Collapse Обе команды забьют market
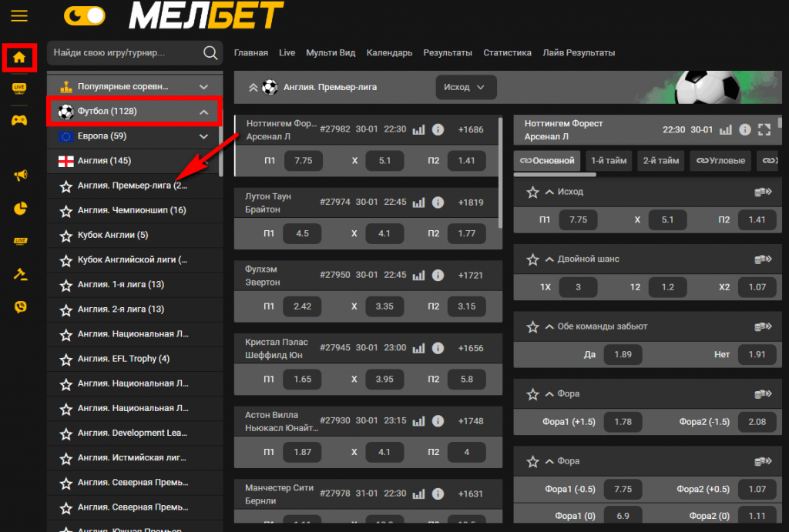The height and width of the screenshot is (532, 789). [x=549, y=327]
